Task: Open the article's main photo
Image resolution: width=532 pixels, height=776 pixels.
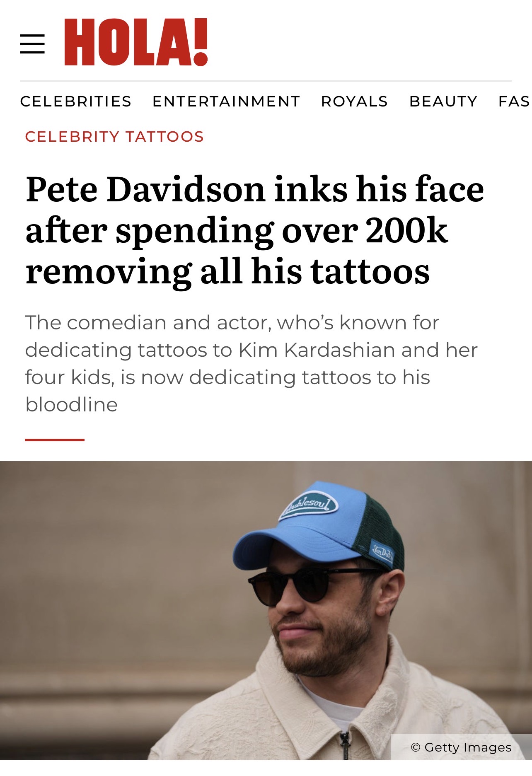Action: point(266,610)
